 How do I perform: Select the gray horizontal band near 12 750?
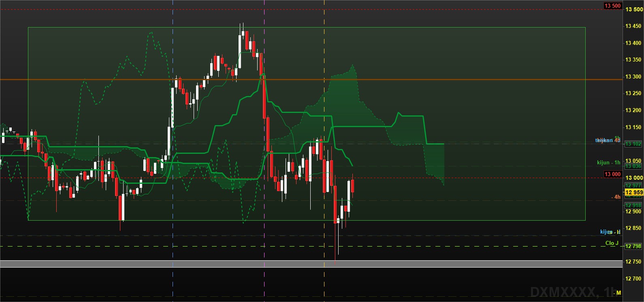[x=311, y=264]
